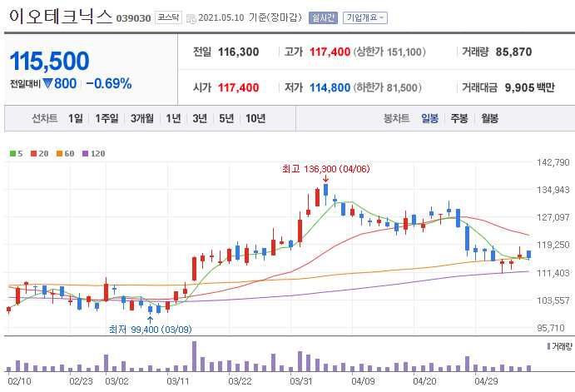Open the 기업개요 dropdown
The image size is (575, 392).
click(x=364, y=17)
